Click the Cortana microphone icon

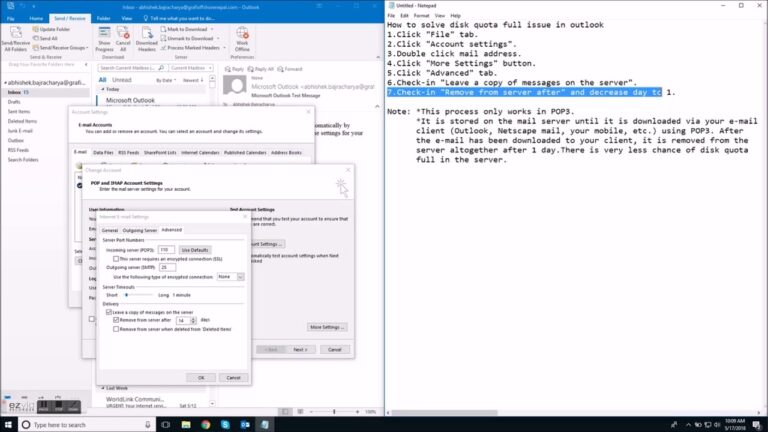click(147, 425)
